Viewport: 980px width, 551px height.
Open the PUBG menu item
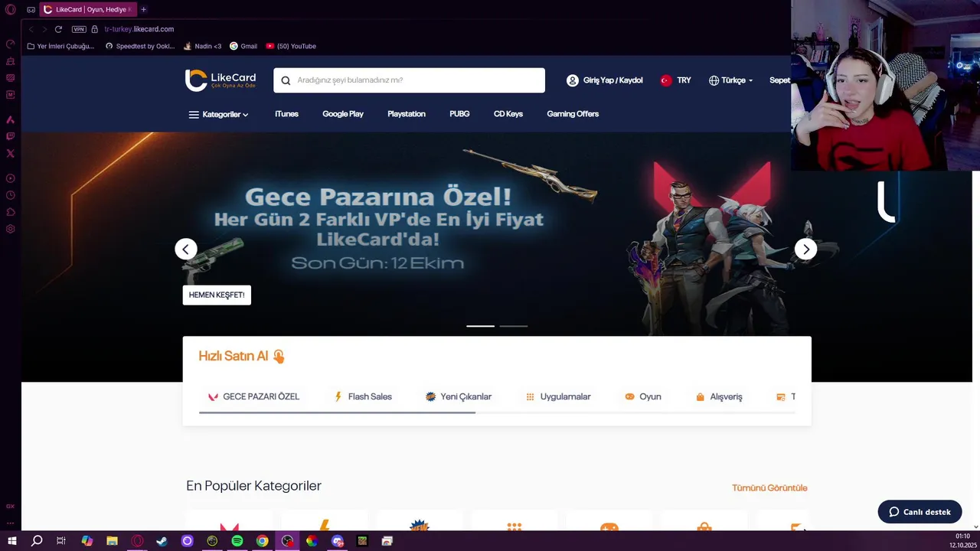point(459,114)
